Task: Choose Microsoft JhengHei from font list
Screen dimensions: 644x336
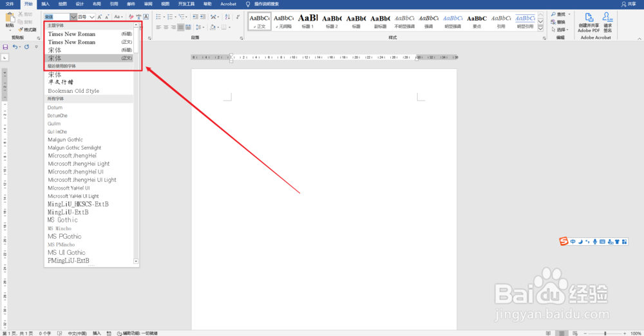Action: [72, 156]
